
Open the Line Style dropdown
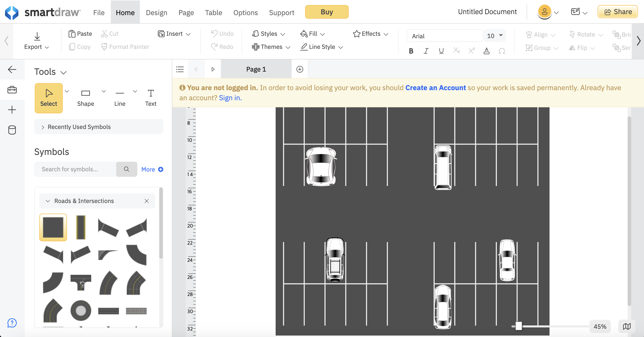322,47
